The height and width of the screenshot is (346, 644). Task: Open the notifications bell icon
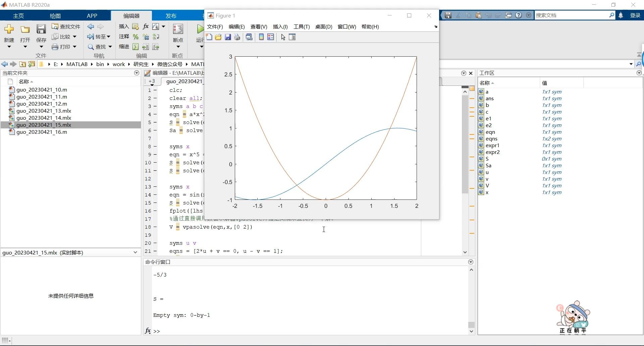pyautogui.click(x=621, y=15)
